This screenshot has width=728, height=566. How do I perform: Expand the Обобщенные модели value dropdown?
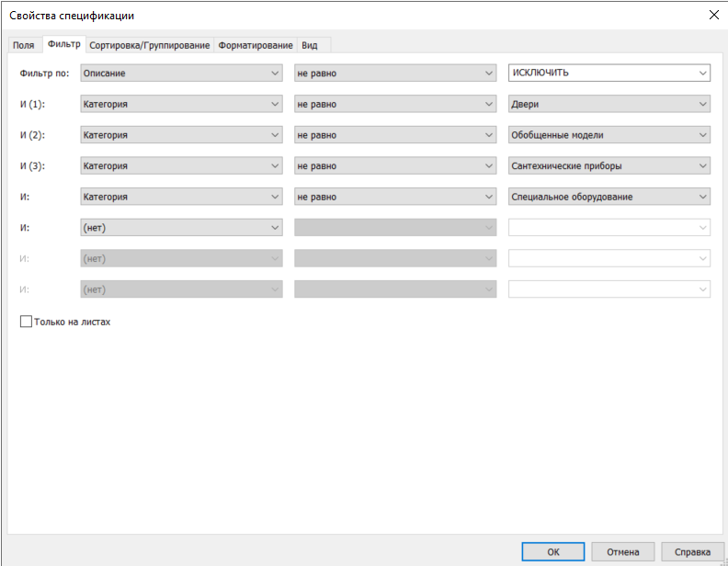(609, 135)
